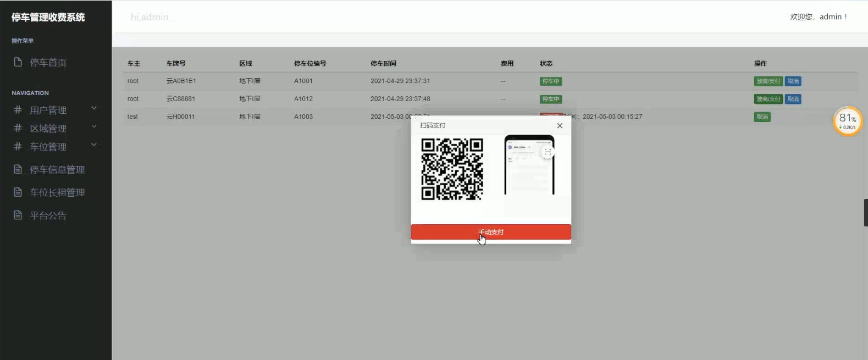Open the 车位管理 menu item
The height and width of the screenshot is (360, 868).
pyautogui.click(x=48, y=147)
